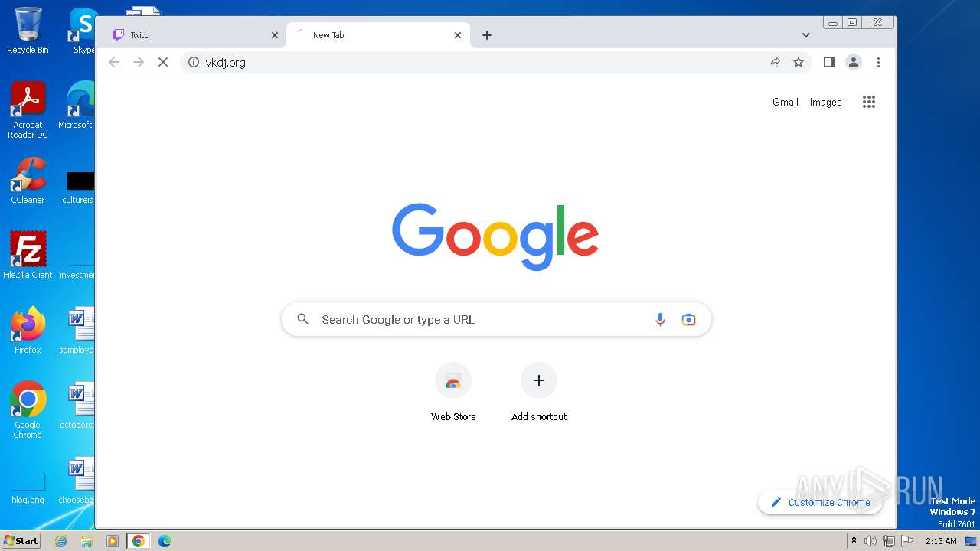Image resolution: width=980 pixels, height=551 pixels.
Task: Stop loading the page
Action: pos(163,62)
